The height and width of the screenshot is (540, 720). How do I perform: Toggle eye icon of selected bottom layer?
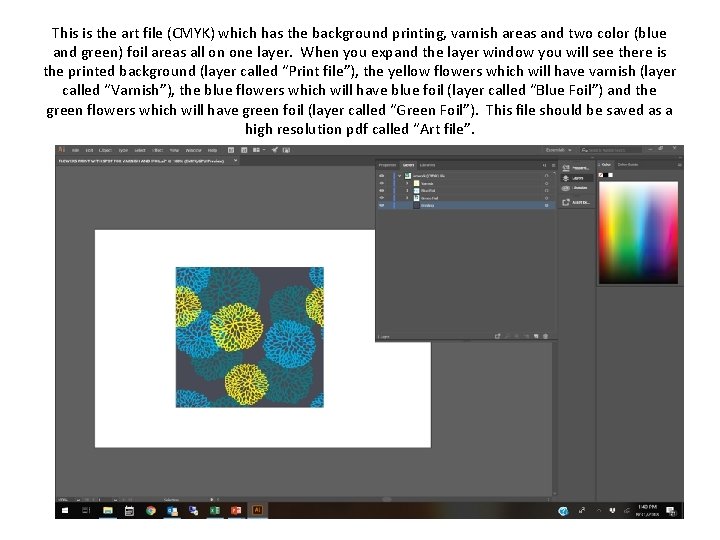coord(382,205)
